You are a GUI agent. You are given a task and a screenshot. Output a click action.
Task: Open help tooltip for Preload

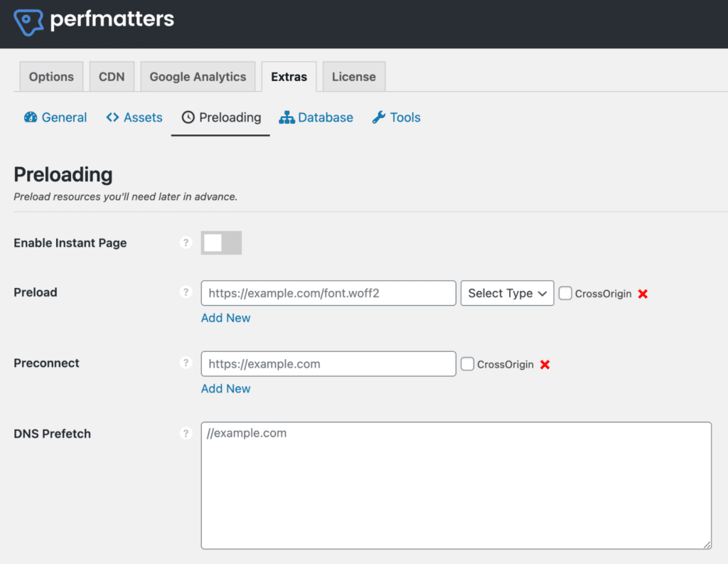click(x=186, y=292)
